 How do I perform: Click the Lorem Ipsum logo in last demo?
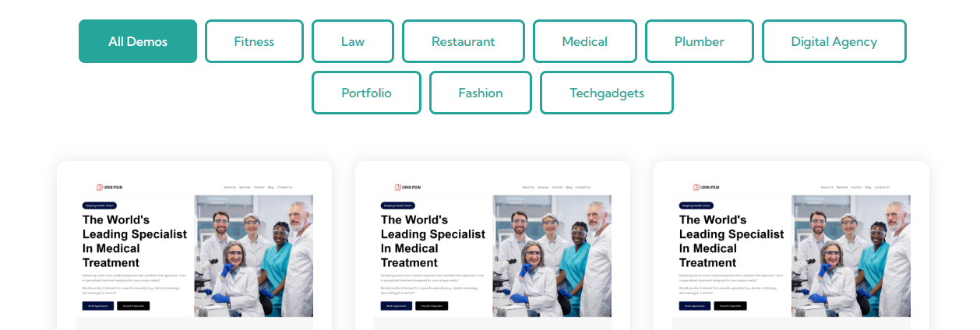tap(706, 187)
